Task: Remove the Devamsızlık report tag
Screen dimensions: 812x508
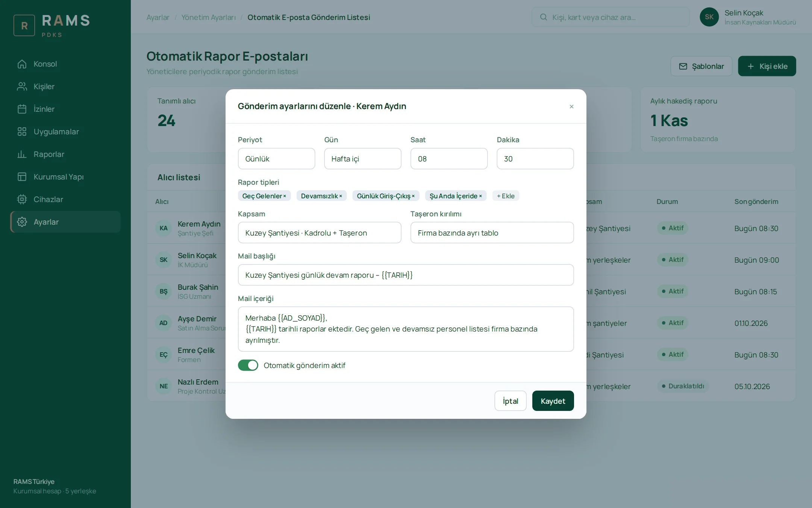Action: pyautogui.click(x=341, y=196)
